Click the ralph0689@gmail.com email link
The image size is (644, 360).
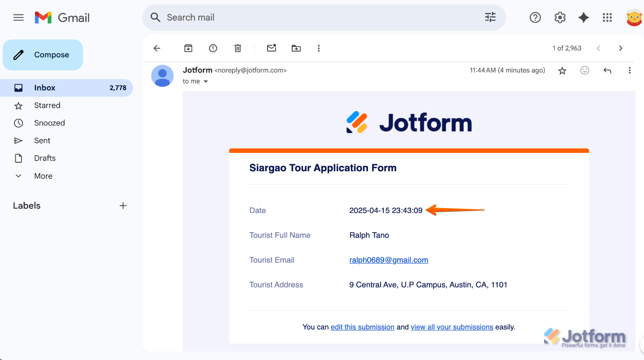pyautogui.click(x=389, y=260)
